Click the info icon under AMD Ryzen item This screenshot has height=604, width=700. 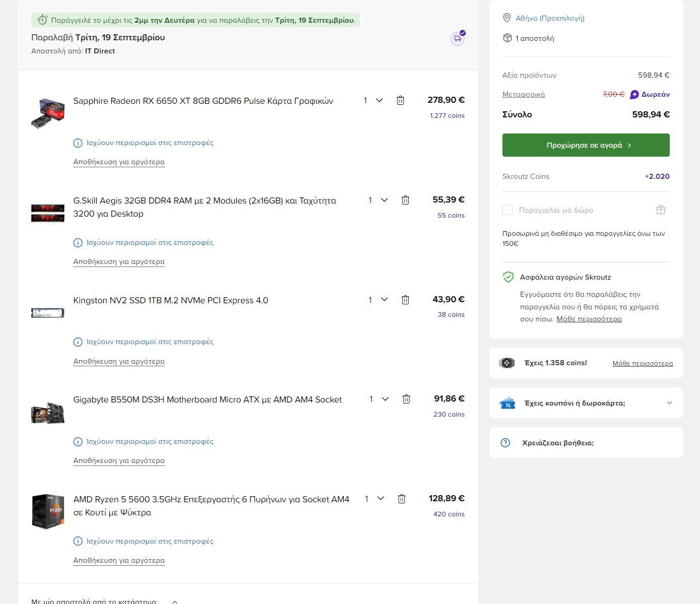click(78, 542)
